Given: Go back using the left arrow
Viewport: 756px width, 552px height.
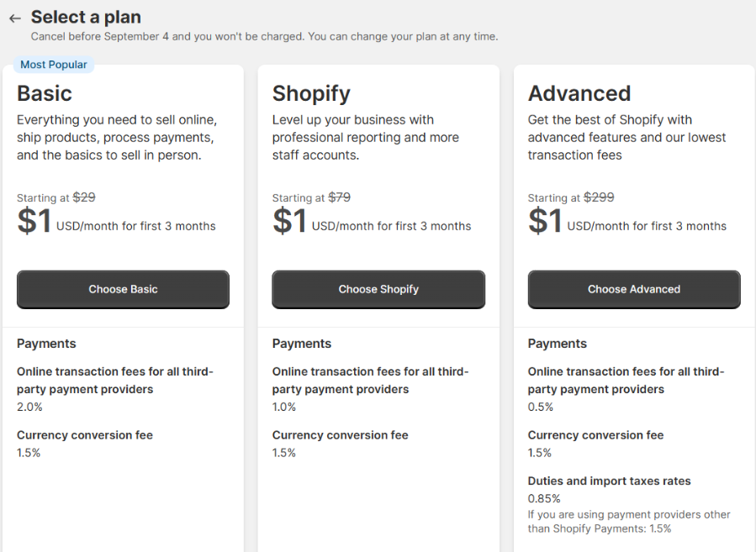Looking at the screenshot, I should 15,18.
